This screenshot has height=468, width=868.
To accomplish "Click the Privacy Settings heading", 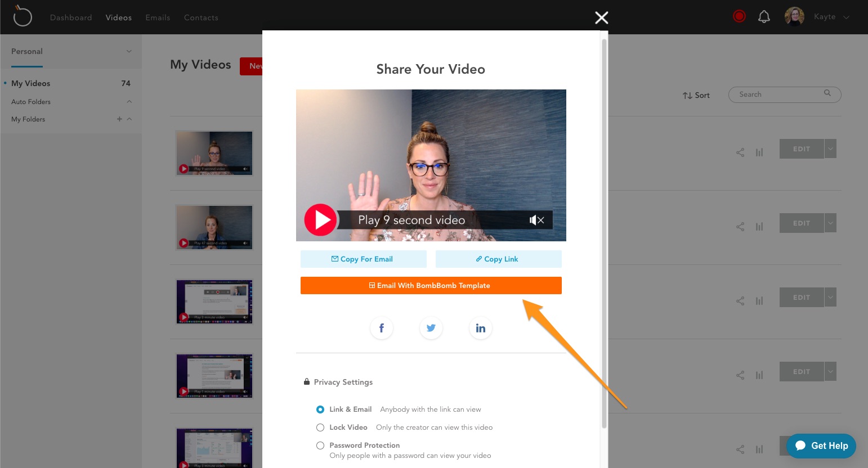I will coord(343,382).
